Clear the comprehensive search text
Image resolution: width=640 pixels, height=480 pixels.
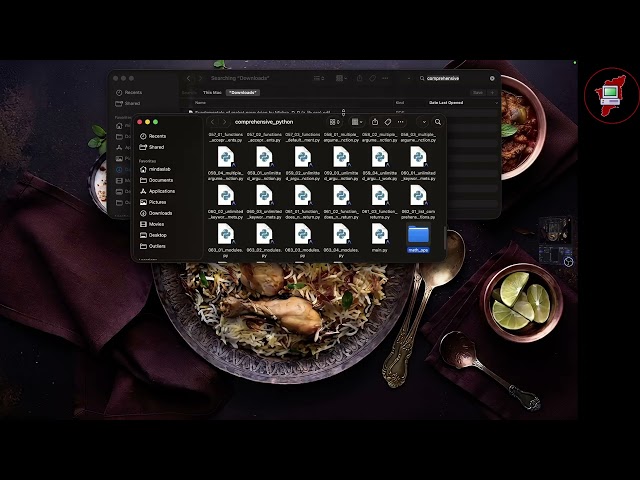(x=492, y=78)
